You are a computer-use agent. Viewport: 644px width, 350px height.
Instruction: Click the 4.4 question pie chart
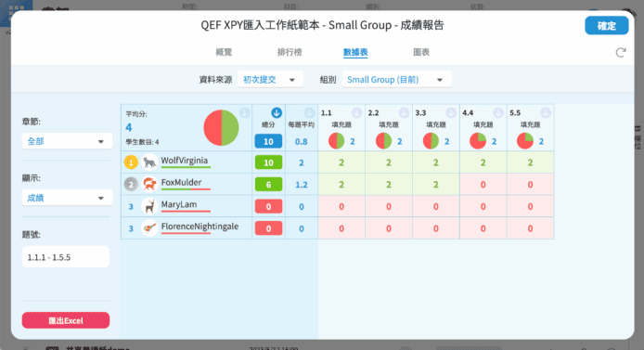(x=478, y=141)
